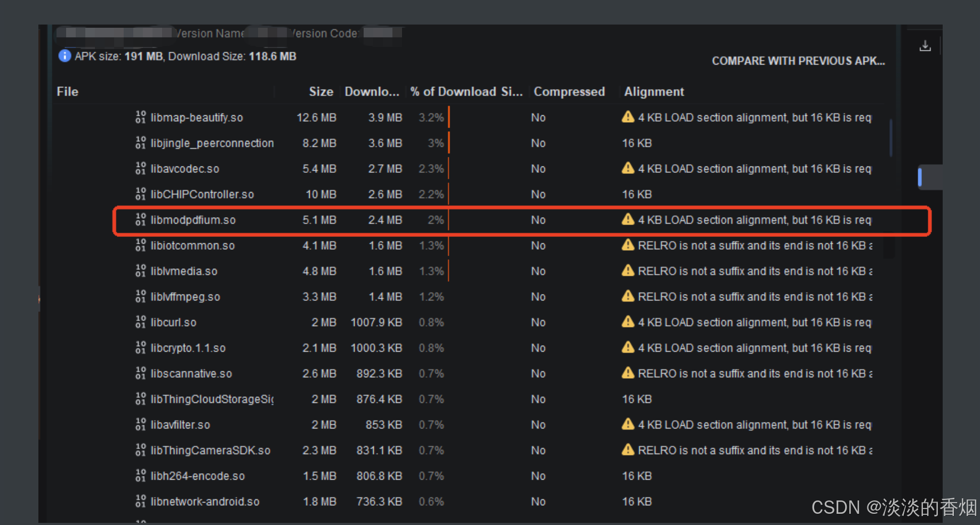This screenshot has height=525, width=980.
Task: Click the vertical scrollbar thumb on right
Action: [x=891, y=138]
